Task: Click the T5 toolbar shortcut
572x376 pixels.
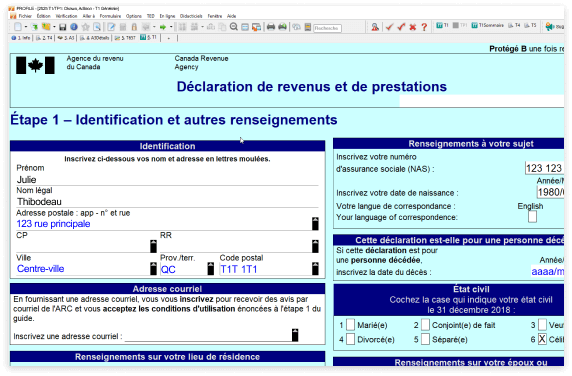Action: coord(530,25)
